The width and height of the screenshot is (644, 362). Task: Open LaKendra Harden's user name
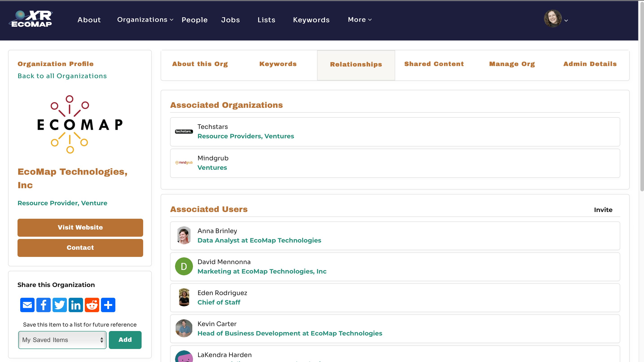point(224,355)
